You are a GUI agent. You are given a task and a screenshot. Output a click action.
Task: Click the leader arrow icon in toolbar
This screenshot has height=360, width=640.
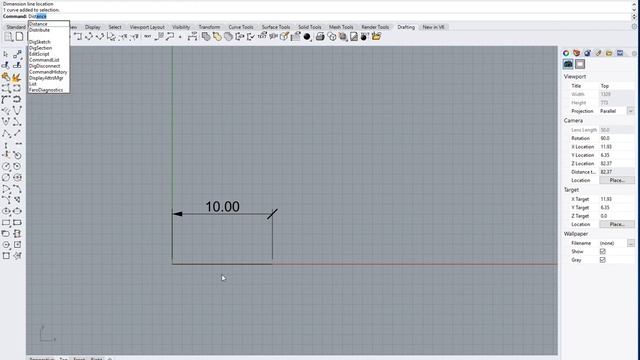click(x=170, y=37)
